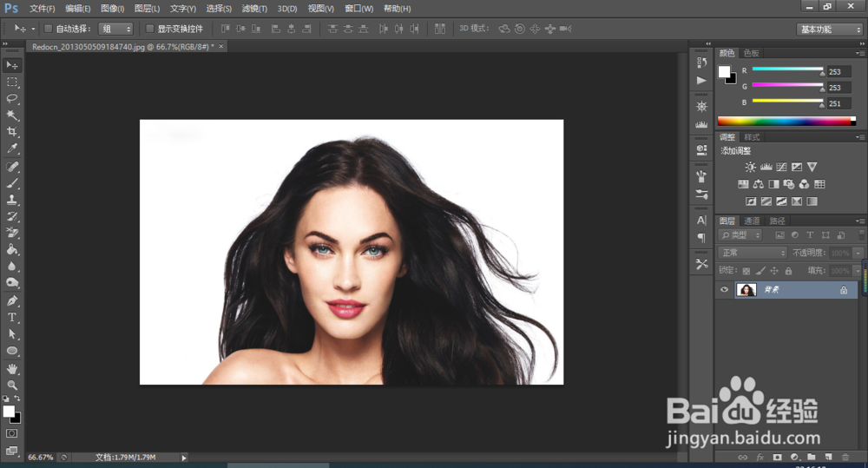Select the Hand tool

(x=12, y=369)
